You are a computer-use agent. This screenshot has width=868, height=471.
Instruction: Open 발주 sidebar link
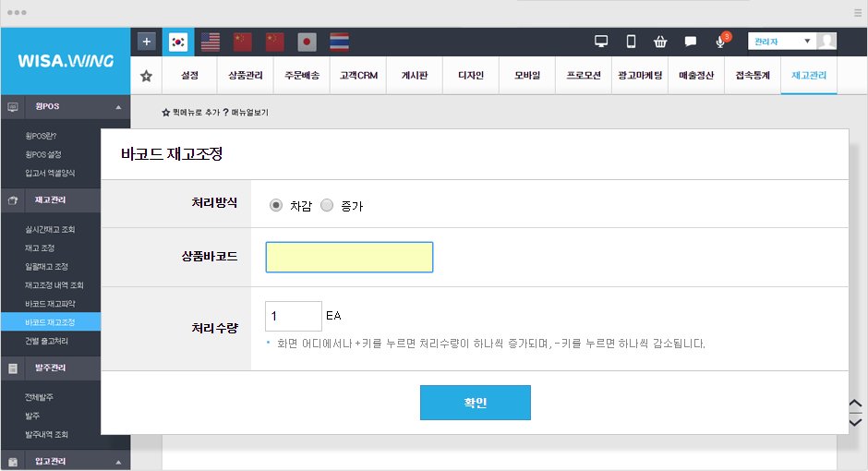(32, 416)
